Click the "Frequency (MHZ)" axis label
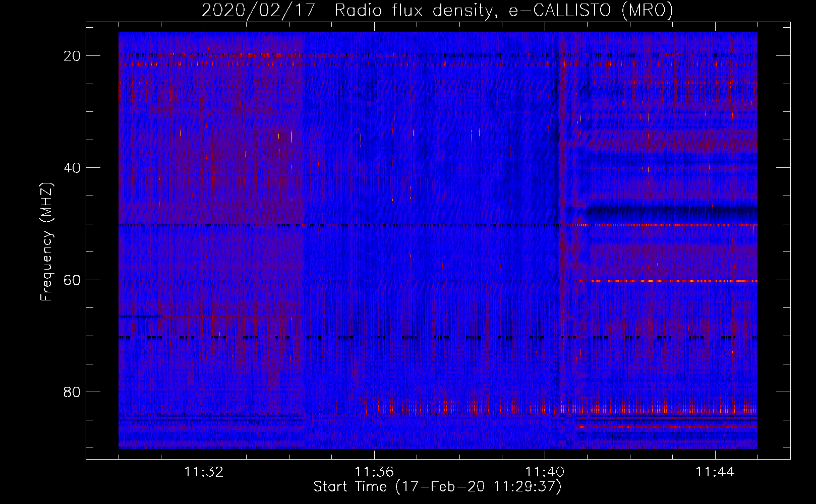Screen dimensions: 816x504 click(x=46, y=241)
